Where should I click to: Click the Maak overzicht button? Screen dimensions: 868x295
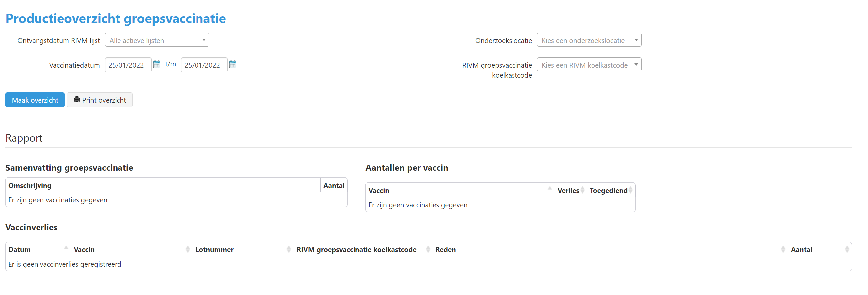35,100
